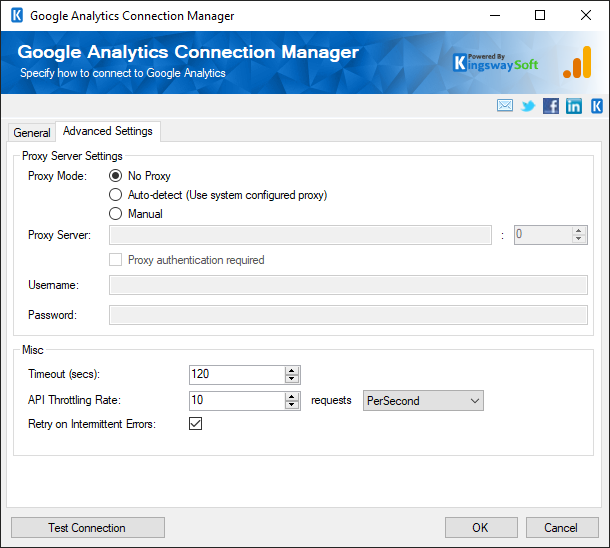
Task: Increase the Timeout value with up arrow
Action: tap(291, 371)
